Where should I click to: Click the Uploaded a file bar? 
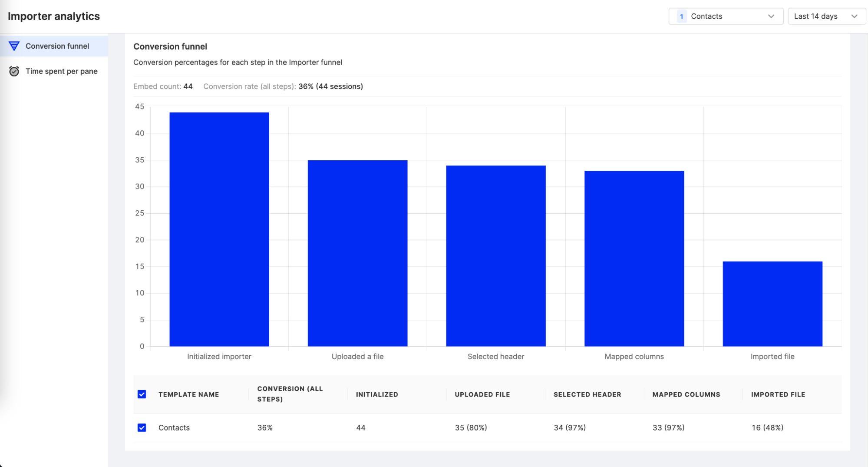pyautogui.click(x=358, y=253)
